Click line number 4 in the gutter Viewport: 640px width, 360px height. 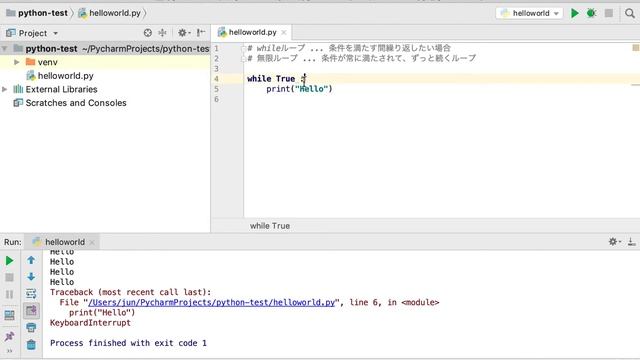[216, 79]
